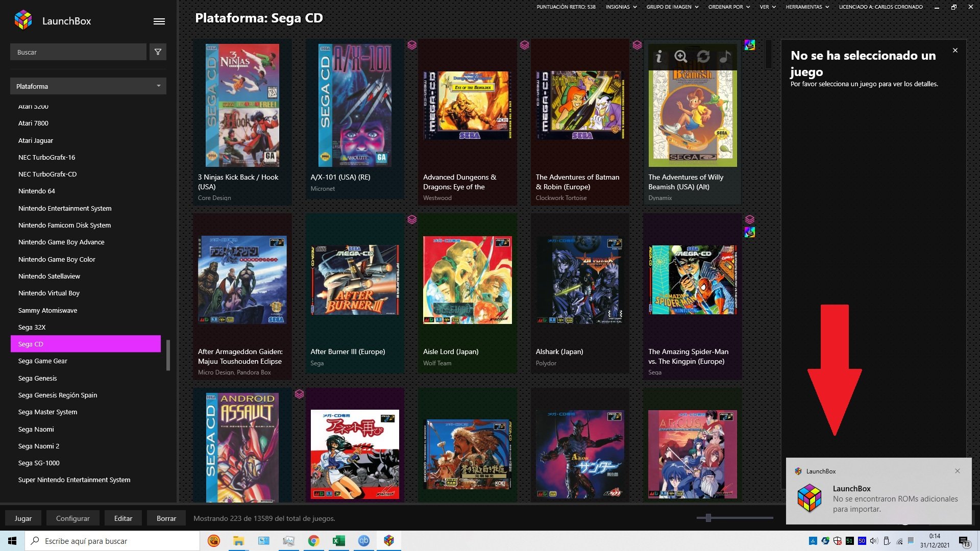Open the HERRAMIENTAS dropdown menu
Image resolution: width=980 pixels, height=551 pixels.
click(807, 7)
